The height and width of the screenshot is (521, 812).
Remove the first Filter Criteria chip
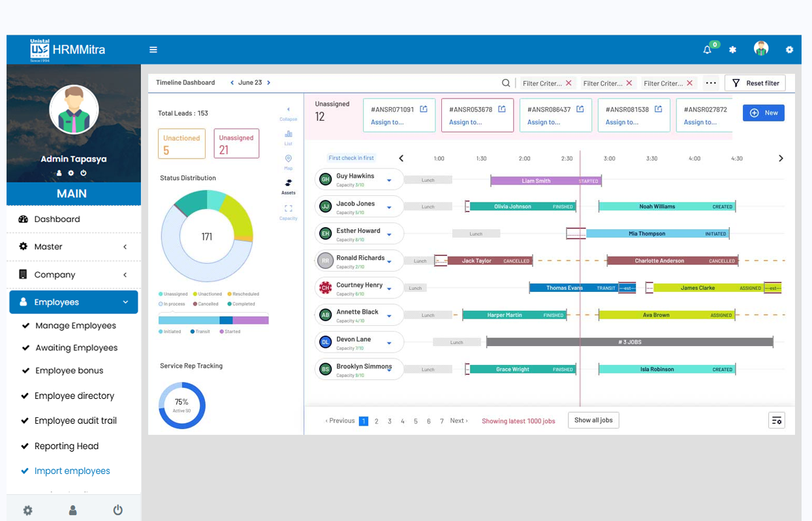click(569, 83)
